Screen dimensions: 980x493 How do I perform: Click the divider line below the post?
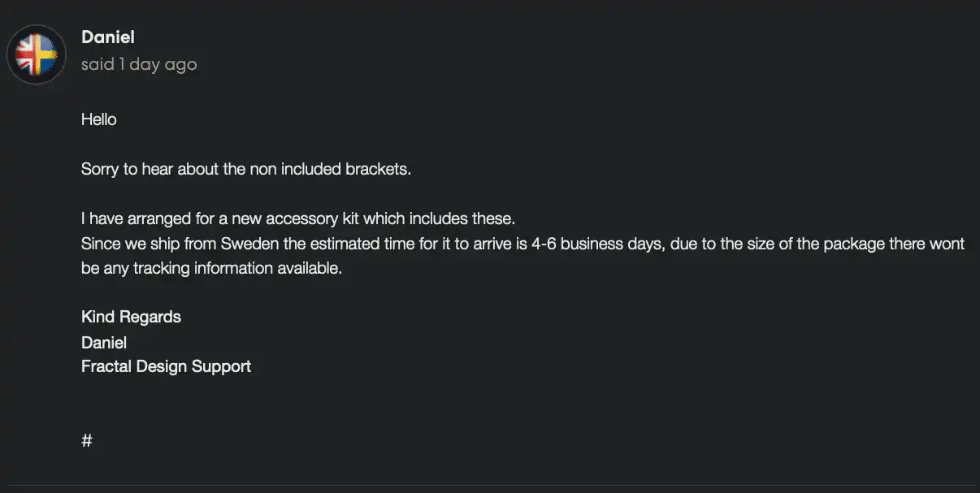[490, 485]
